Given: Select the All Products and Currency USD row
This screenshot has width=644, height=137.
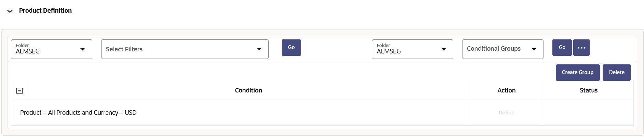Looking at the screenshot, I should 322,113.
